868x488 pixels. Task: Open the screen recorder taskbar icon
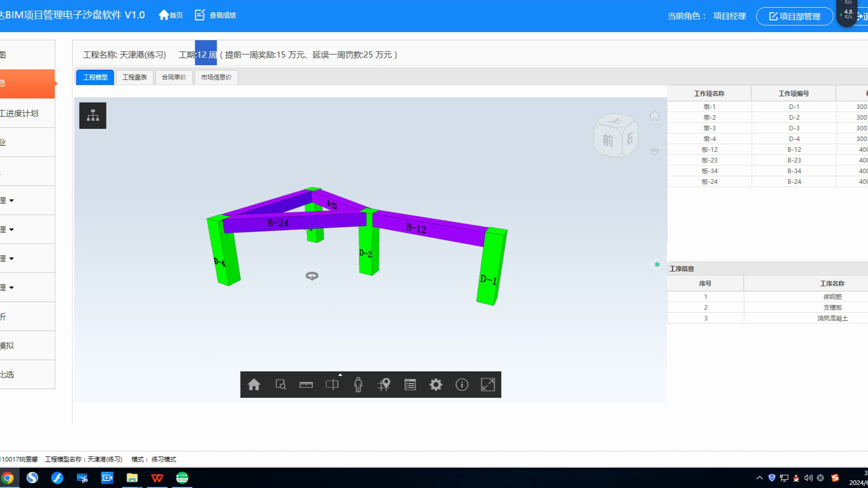[x=107, y=478]
